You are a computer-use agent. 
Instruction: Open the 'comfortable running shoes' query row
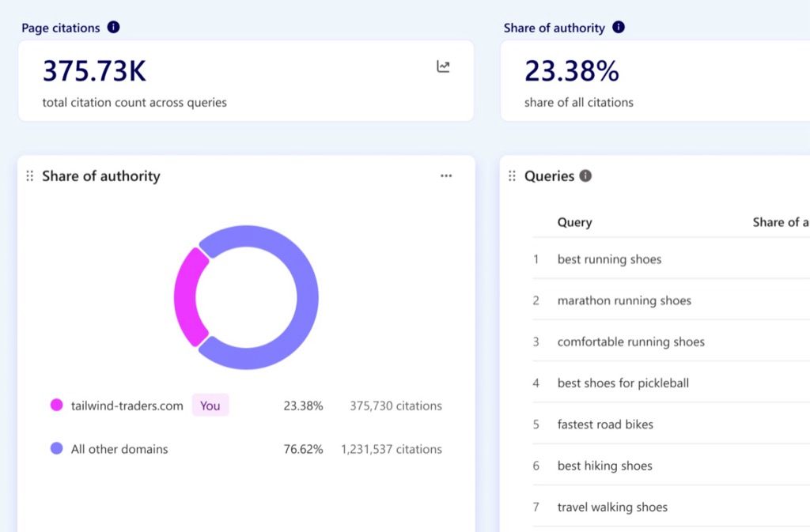pyautogui.click(x=671, y=341)
